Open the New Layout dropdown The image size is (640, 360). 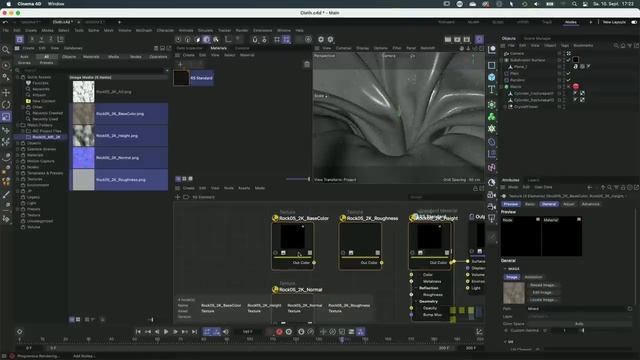(x=614, y=22)
